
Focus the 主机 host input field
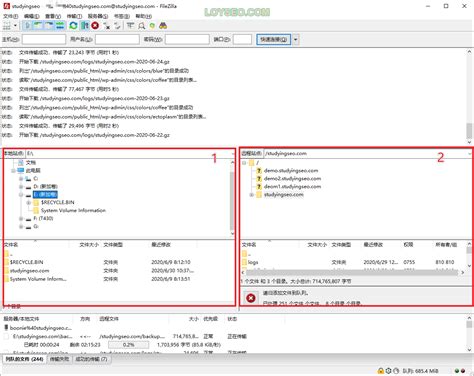click(x=44, y=39)
